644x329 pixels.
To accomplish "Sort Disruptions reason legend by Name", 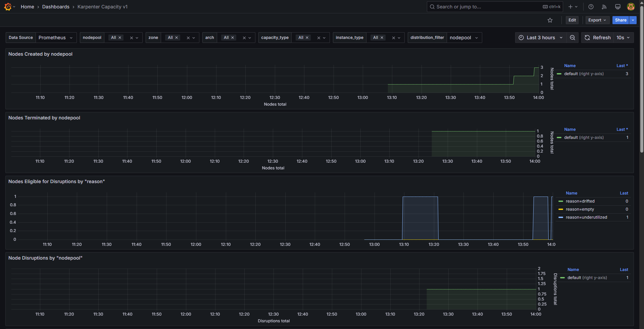I will 572,193.
